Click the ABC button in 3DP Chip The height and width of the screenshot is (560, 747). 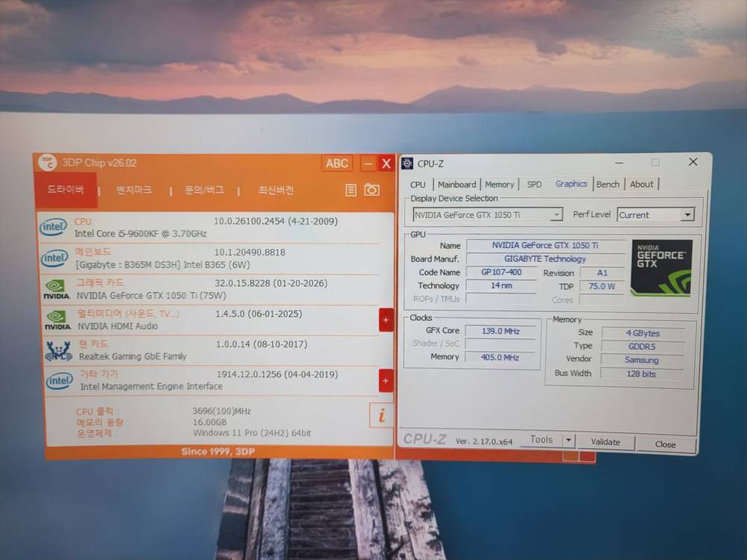tap(337, 164)
